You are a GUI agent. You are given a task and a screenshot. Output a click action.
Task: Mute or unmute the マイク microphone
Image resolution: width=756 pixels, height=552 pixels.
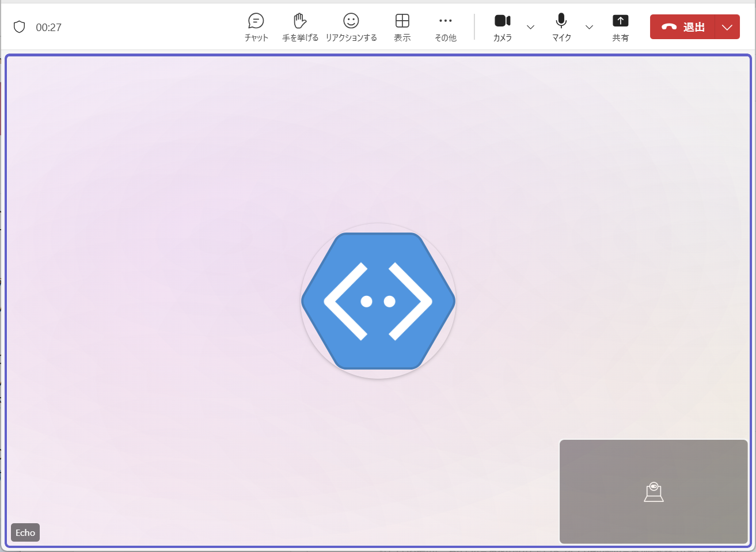coord(561,27)
